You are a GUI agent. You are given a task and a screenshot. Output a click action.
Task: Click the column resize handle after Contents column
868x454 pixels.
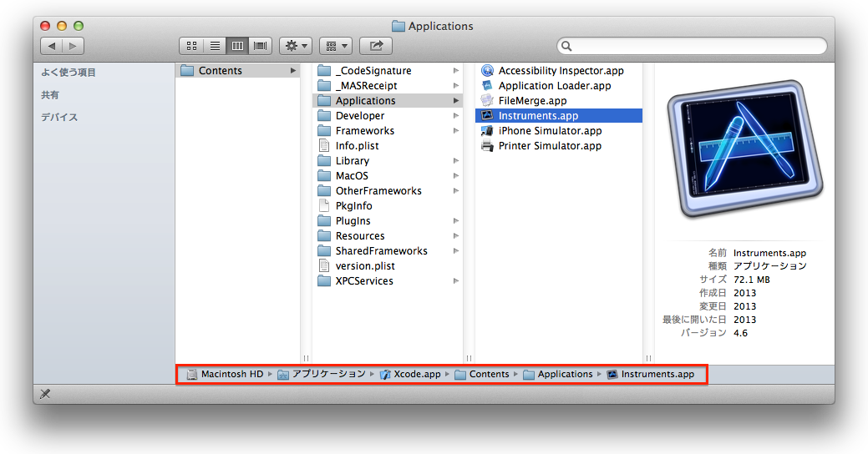(x=306, y=358)
